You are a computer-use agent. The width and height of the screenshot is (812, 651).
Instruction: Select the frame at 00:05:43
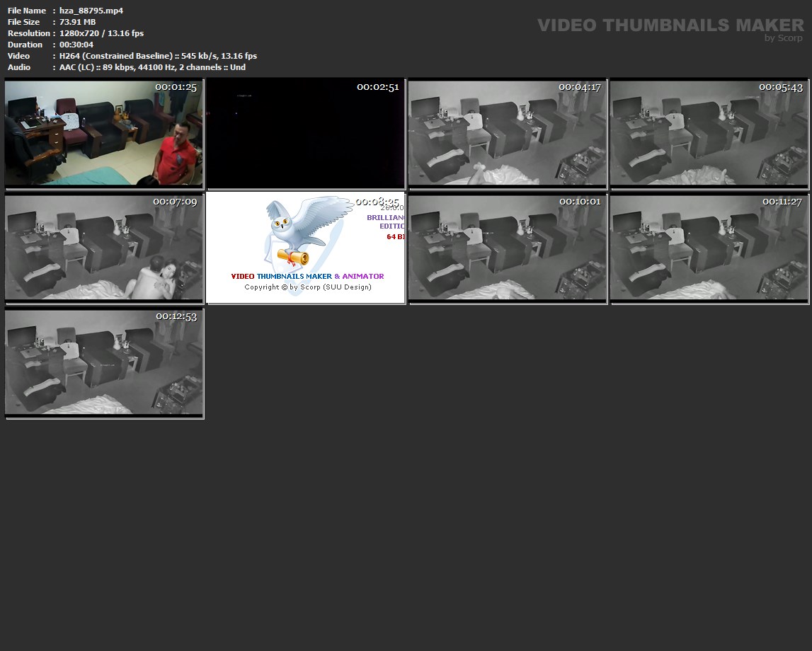click(x=709, y=133)
